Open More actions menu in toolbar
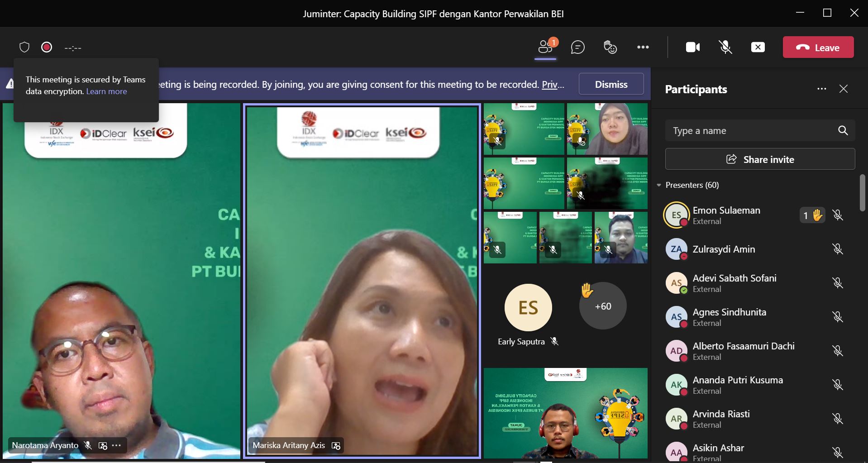The width and height of the screenshot is (868, 463). pos(643,48)
